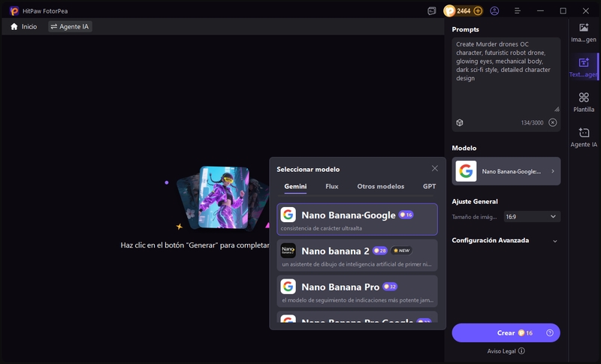Open the hamburger menu in title bar

(x=517, y=11)
